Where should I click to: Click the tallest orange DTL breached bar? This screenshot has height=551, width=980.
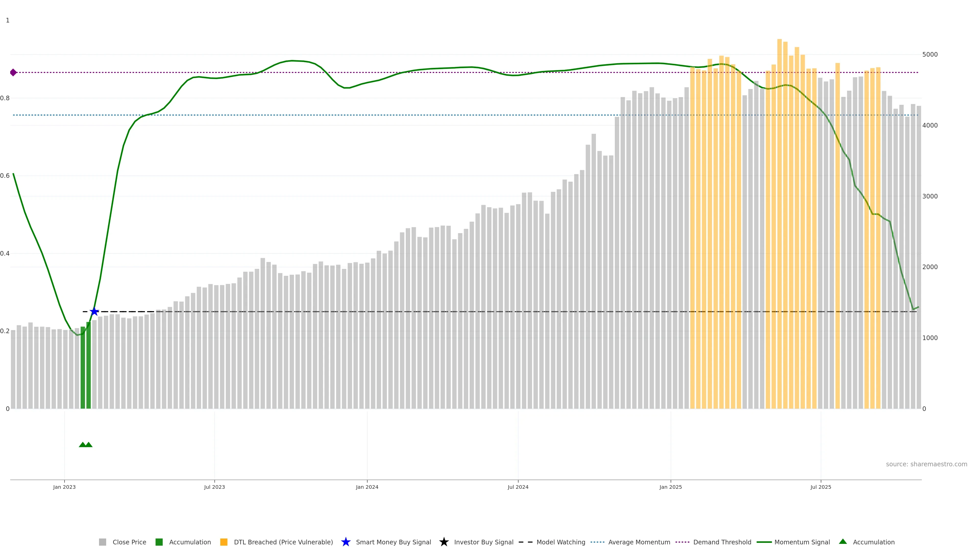point(779,224)
